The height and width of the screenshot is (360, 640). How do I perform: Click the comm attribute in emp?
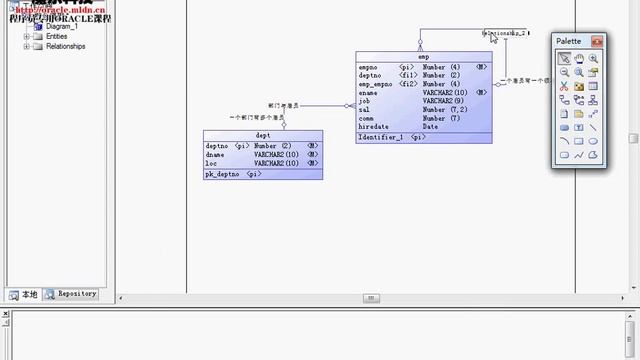(366, 118)
